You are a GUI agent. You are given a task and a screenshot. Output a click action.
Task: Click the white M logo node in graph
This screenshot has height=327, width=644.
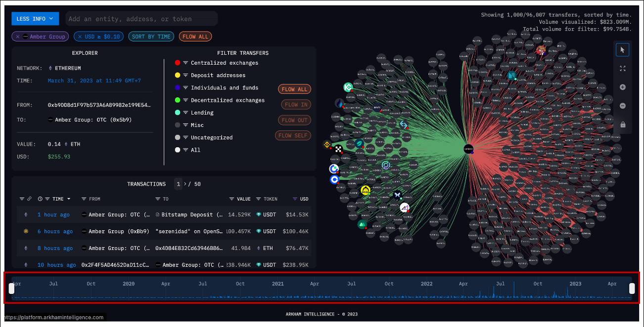click(405, 208)
